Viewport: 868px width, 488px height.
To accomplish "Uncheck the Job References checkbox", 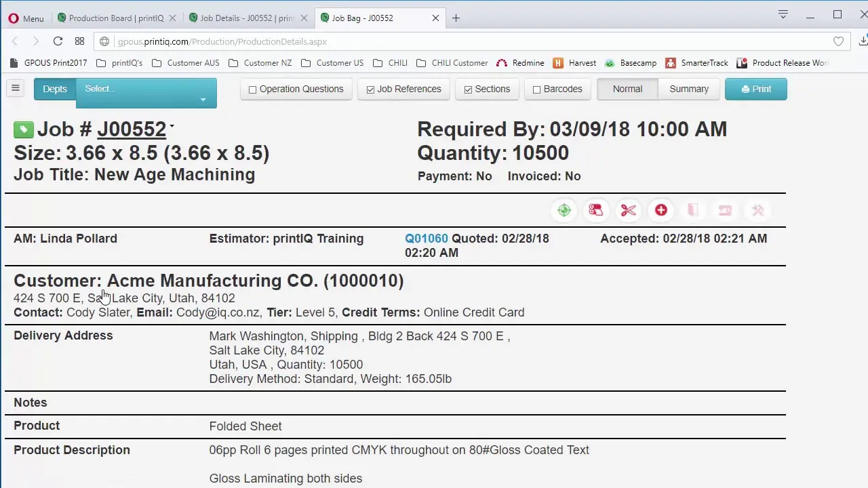I will pos(370,89).
